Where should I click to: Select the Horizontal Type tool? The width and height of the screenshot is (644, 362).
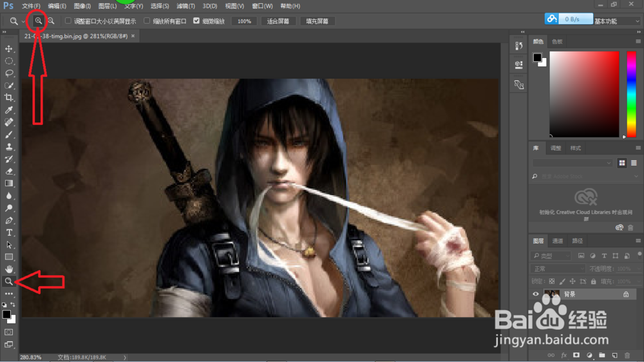(x=8, y=233)
